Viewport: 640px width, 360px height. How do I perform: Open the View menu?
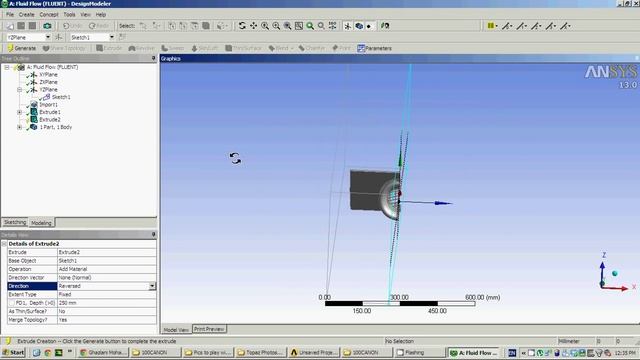point(85,14)
